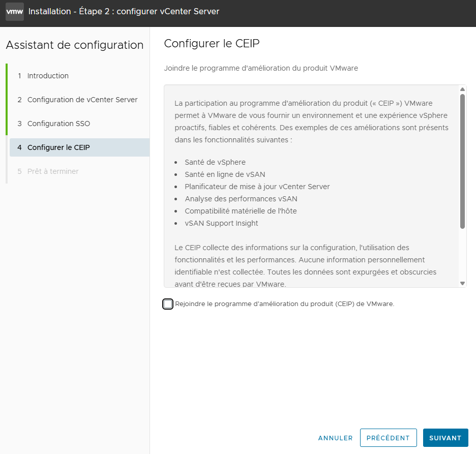
Task: Select step 3 Configuration SSO
Action: click(x=54, y=124)
